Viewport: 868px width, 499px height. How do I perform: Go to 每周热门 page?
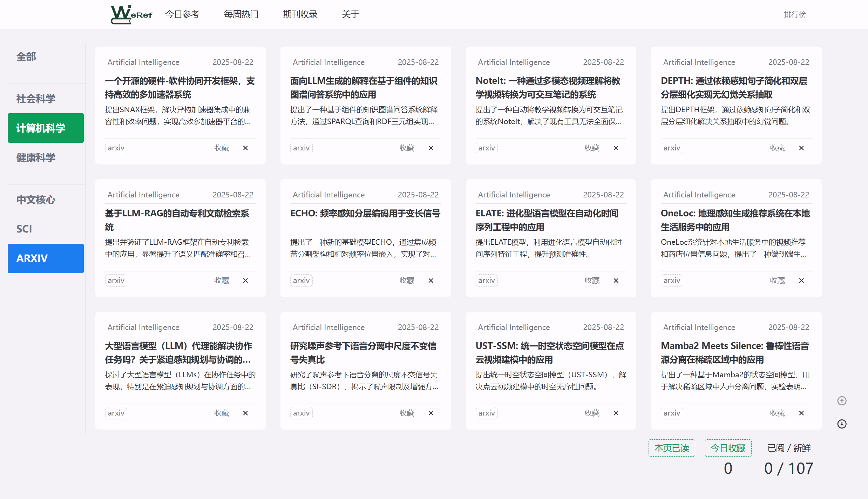(241, 14)
